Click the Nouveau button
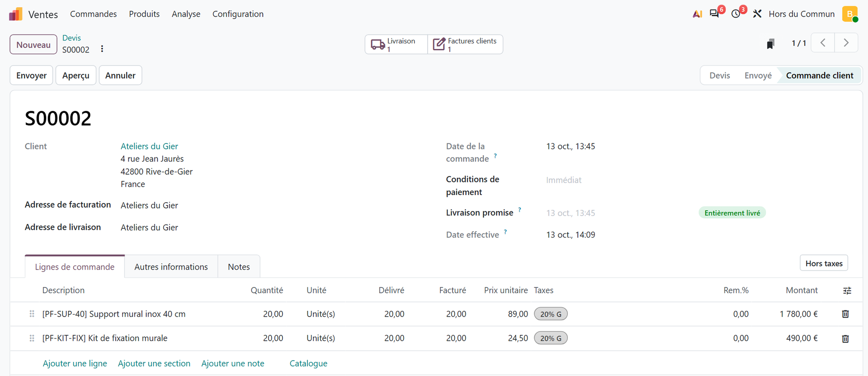The image size is (868, 376). click(33, 44)
